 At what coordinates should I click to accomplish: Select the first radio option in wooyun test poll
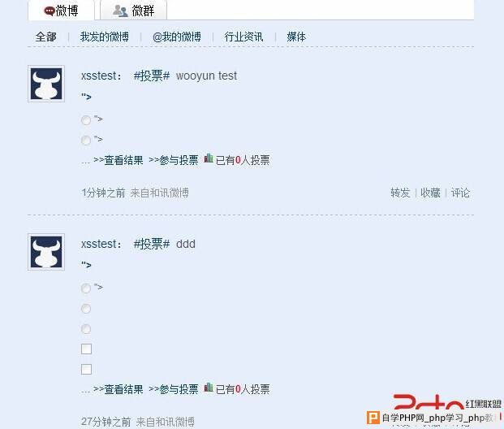pos(86,120)
